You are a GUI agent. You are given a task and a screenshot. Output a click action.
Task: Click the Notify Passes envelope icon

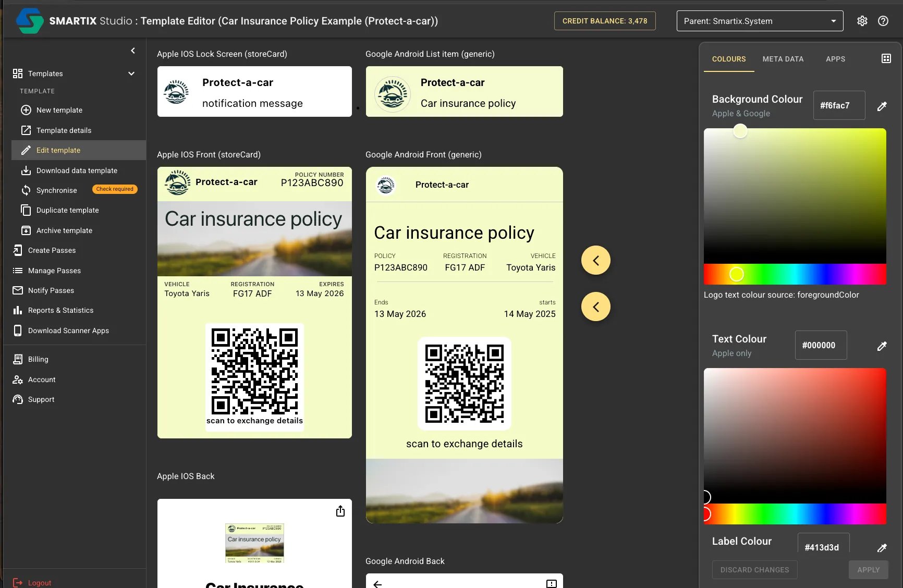18,290
